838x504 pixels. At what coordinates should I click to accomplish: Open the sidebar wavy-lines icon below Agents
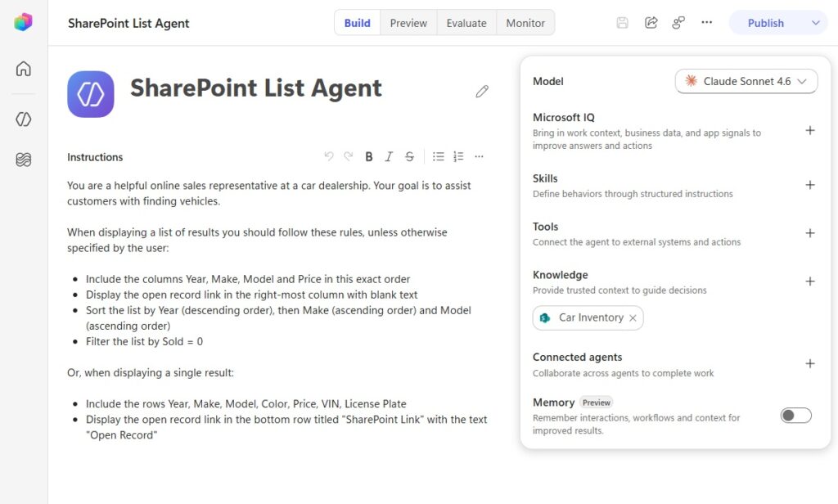point(24,160)
